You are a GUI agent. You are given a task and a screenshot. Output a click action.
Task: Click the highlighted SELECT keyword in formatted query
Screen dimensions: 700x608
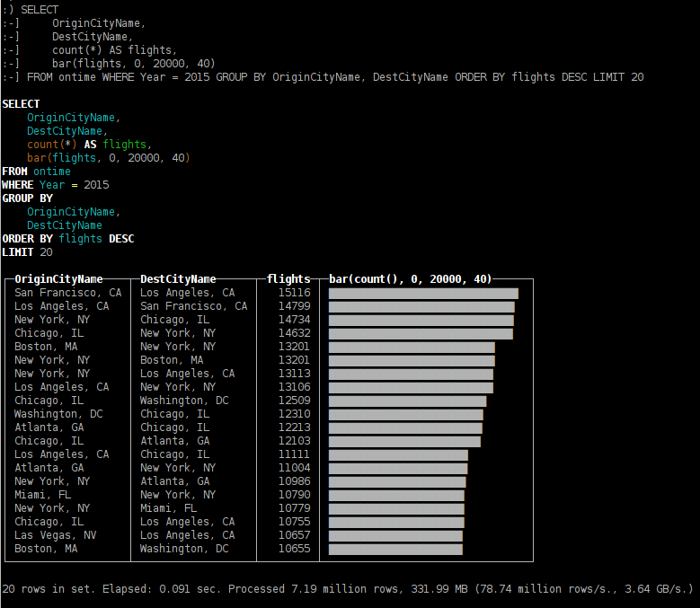pyautogui.click(x=21, y=104)
